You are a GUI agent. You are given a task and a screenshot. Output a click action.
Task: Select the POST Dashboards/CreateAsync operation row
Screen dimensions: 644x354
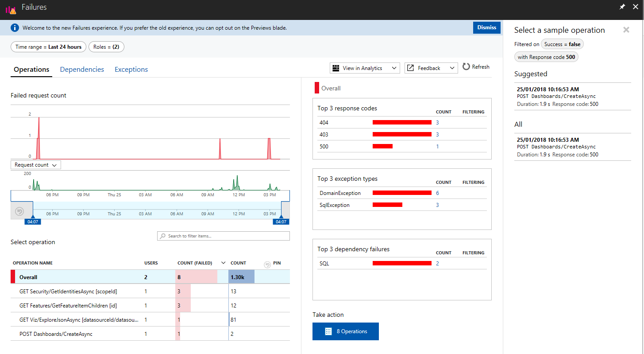[56, 334]
